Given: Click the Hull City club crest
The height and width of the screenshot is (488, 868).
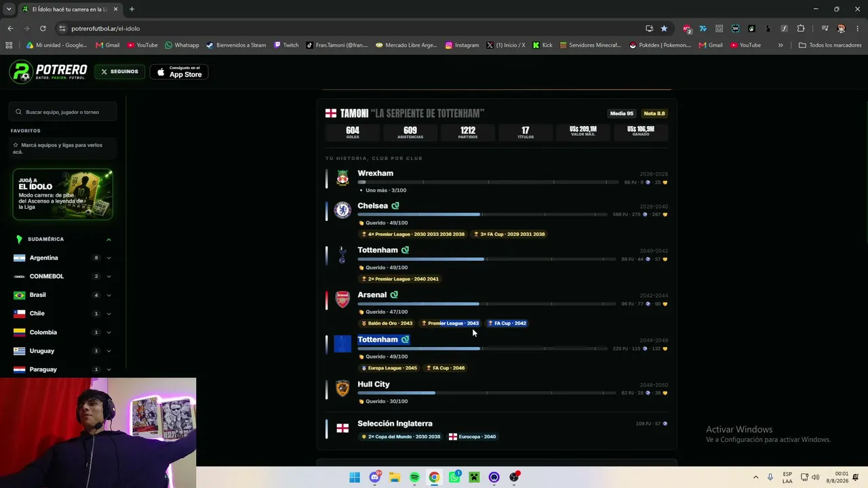Looking at the screenshot, I should click(x=342, y=388).
